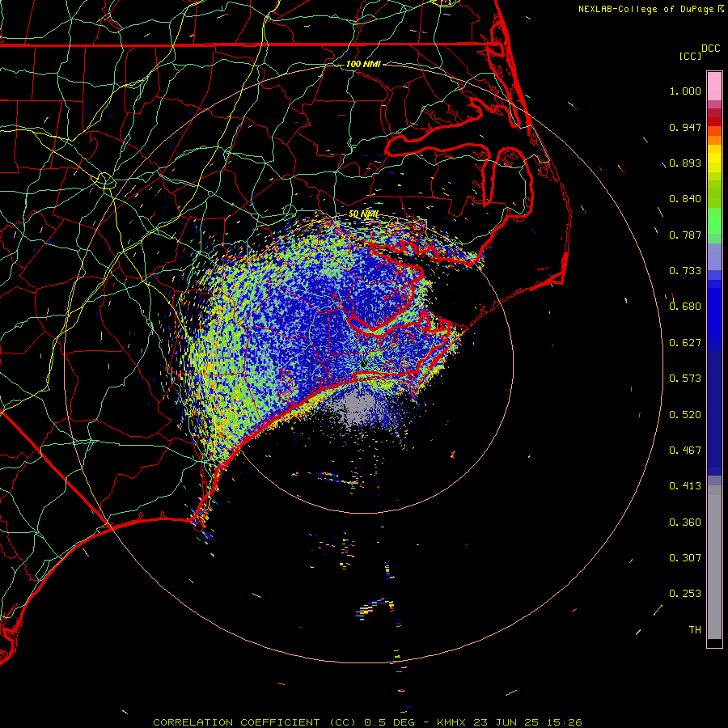Click the [CC] units label
The height and width of the screenshot is (728, 728).
point(690,56)
